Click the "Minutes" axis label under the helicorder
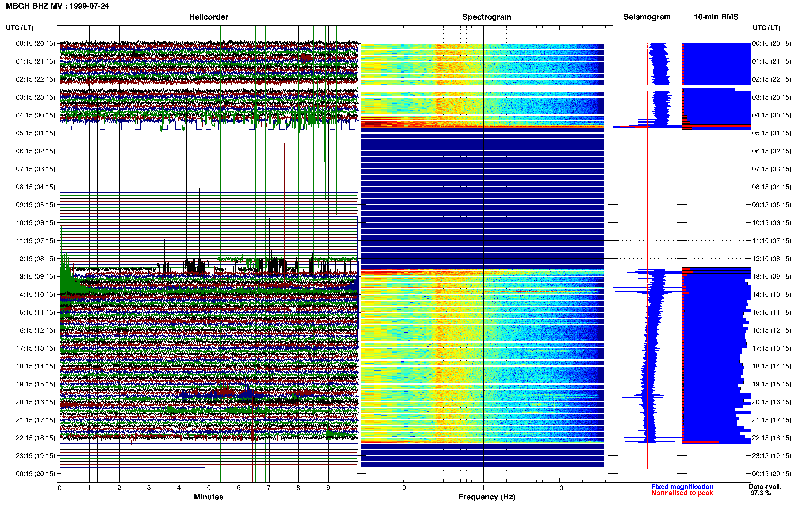812x508 pixels. click(209, 497)
